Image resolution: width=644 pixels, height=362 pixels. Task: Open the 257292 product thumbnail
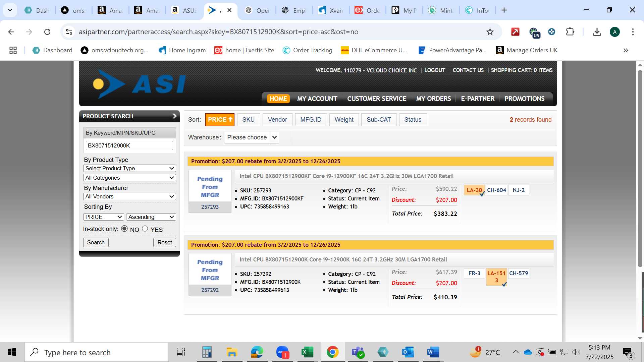[x=210, y=275]
